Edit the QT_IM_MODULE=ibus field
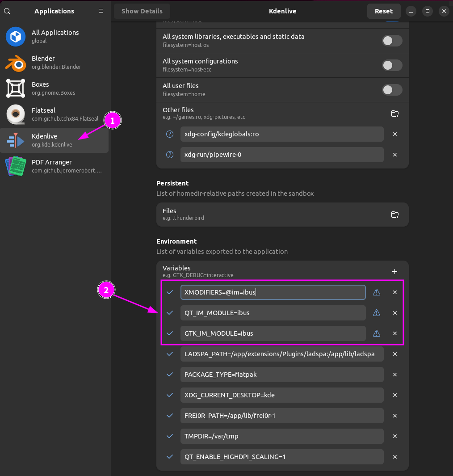This screenshot has height=476, width=453. 273,313
